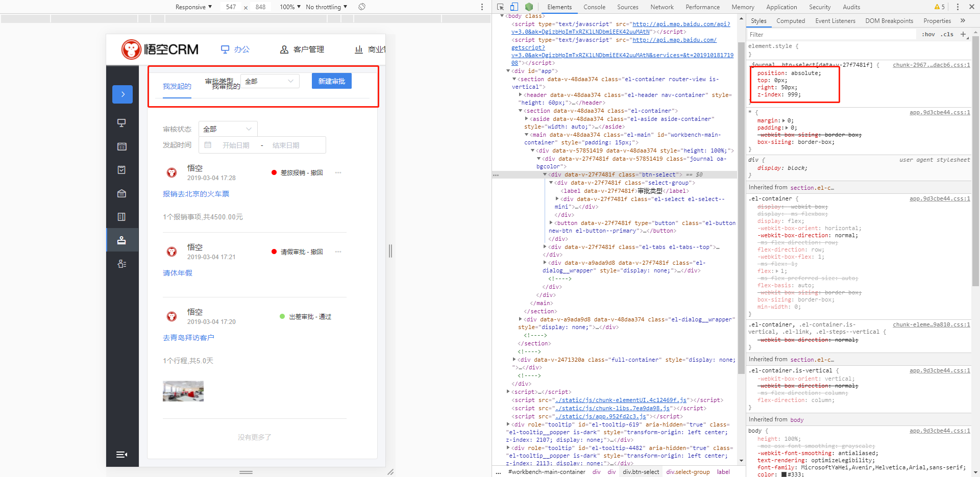The width and height of the screenshot is (980, 477).
Task: Open the 去青岛拜访客户 link
Action: pos(188,338)
